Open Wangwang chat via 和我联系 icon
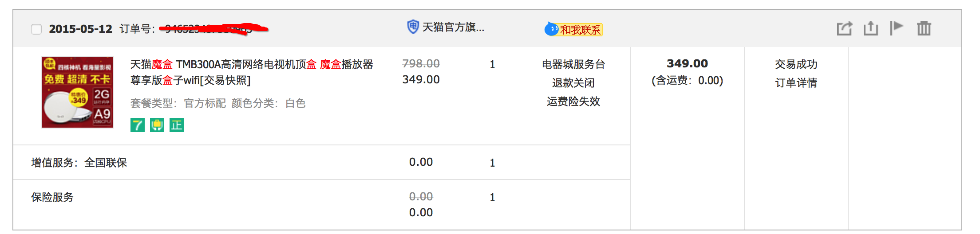Image resolution: width=980 pixels, height=234 pixels. point(574,29)
